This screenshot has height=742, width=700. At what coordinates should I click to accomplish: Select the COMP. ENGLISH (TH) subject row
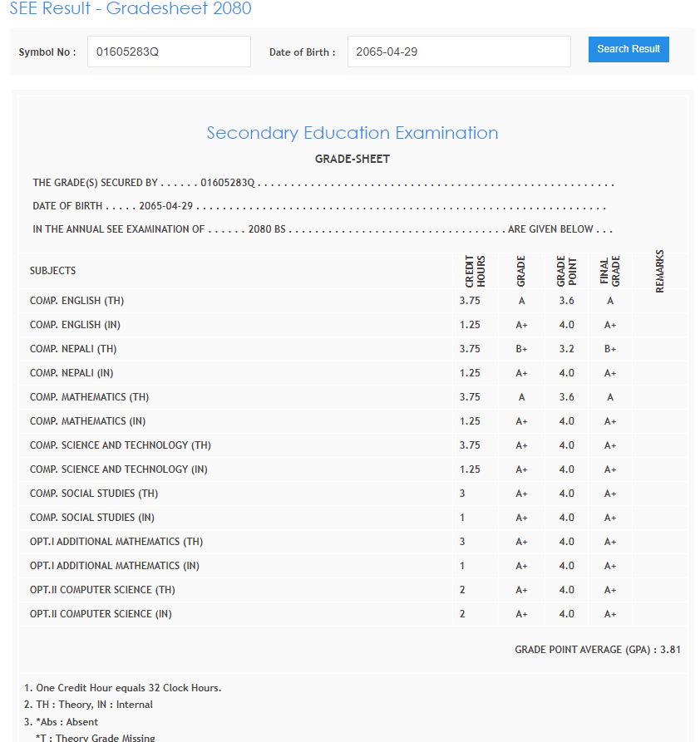(x=76, y=301)
